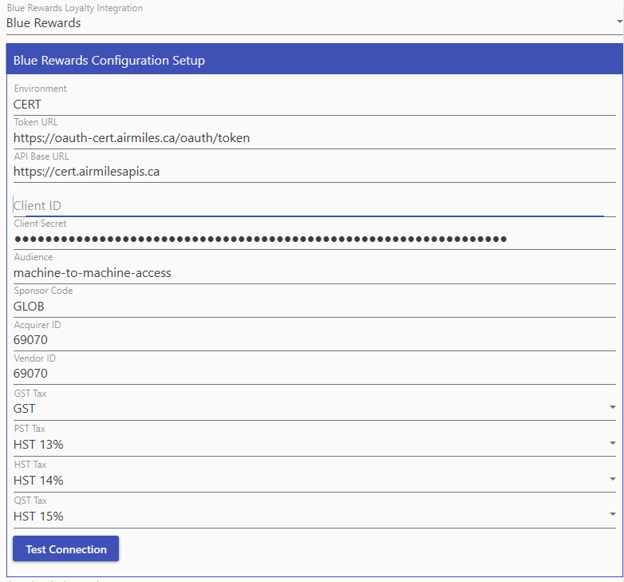Click the Acquirer ID field
This screenshot has height=582, width=624.
click(314, 340)
